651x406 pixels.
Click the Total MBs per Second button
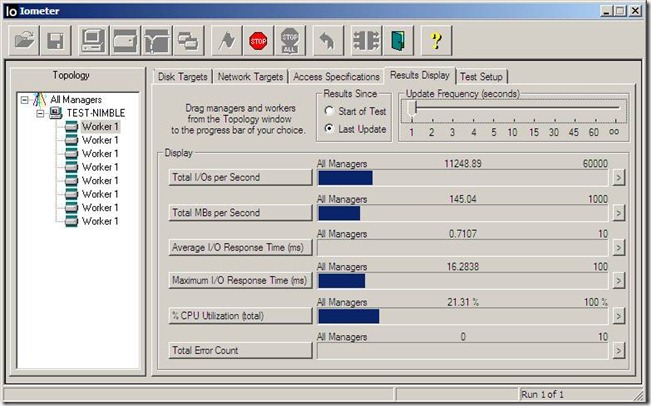coord(241,212)
